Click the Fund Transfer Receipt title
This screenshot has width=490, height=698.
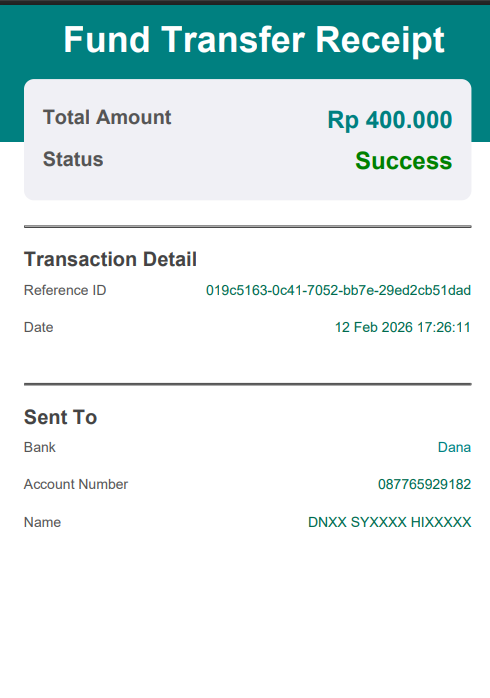tap(254, 40)
